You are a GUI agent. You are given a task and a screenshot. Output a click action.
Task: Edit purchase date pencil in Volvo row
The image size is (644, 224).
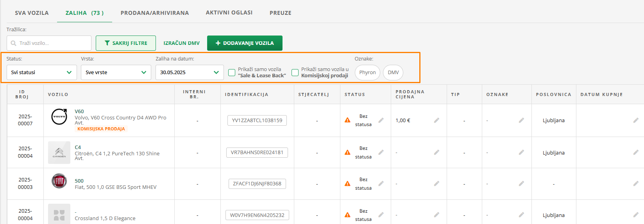pyautogui.click(x=636, y=120)
